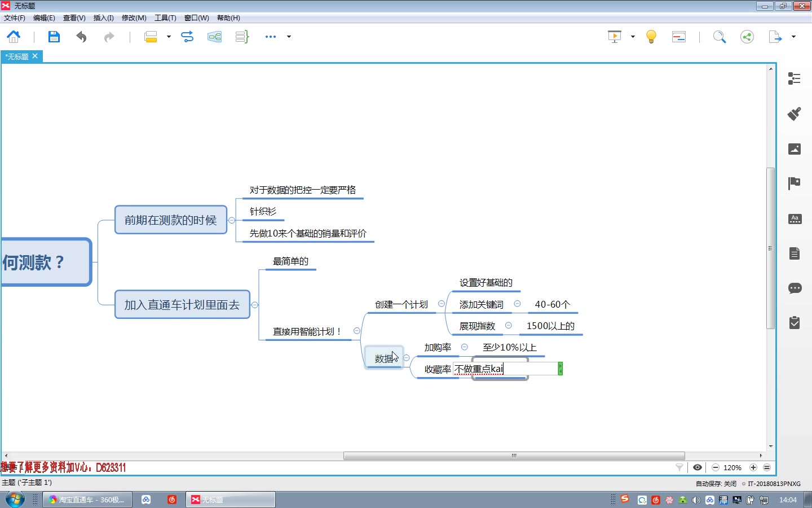The image size is (812, 508).
Task: Collapse 加入直通车计划里面去 branch
Action: tap(255, 305)
